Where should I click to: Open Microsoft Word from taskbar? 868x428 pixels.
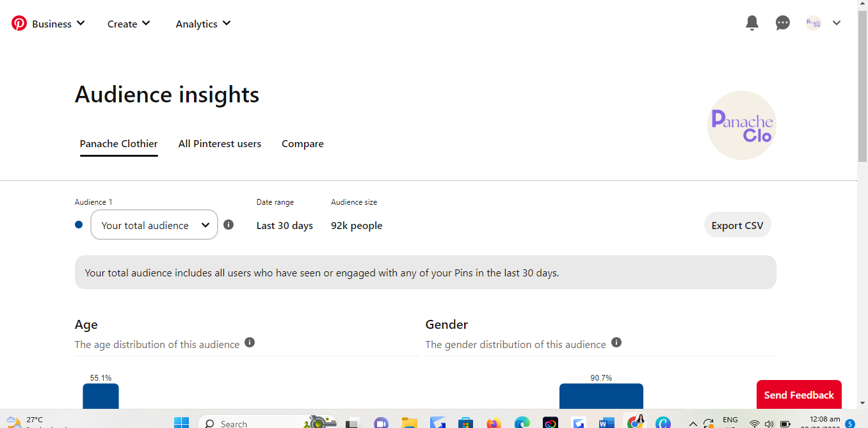pyautogui.click(x=606, y=423)
